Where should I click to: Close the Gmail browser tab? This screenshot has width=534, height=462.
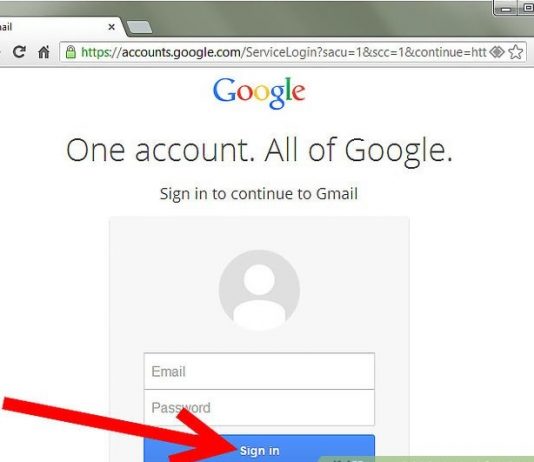(x=111, y=27)
